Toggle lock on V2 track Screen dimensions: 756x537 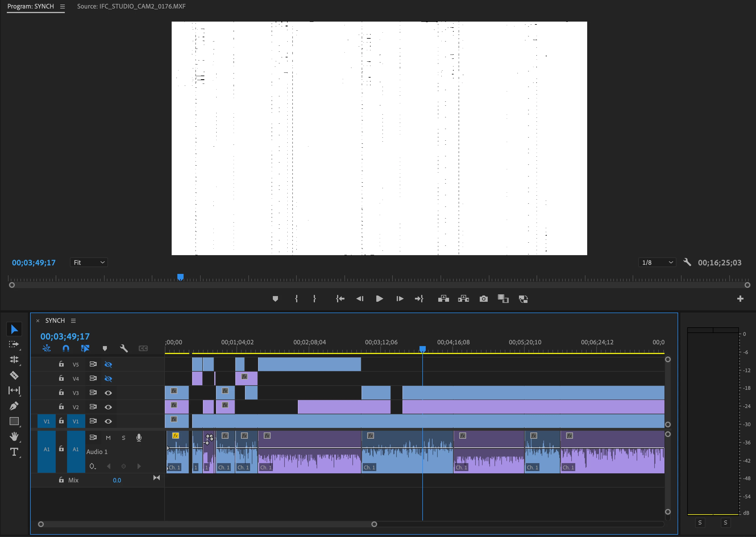pyautogui.click(x=61, y=406)
